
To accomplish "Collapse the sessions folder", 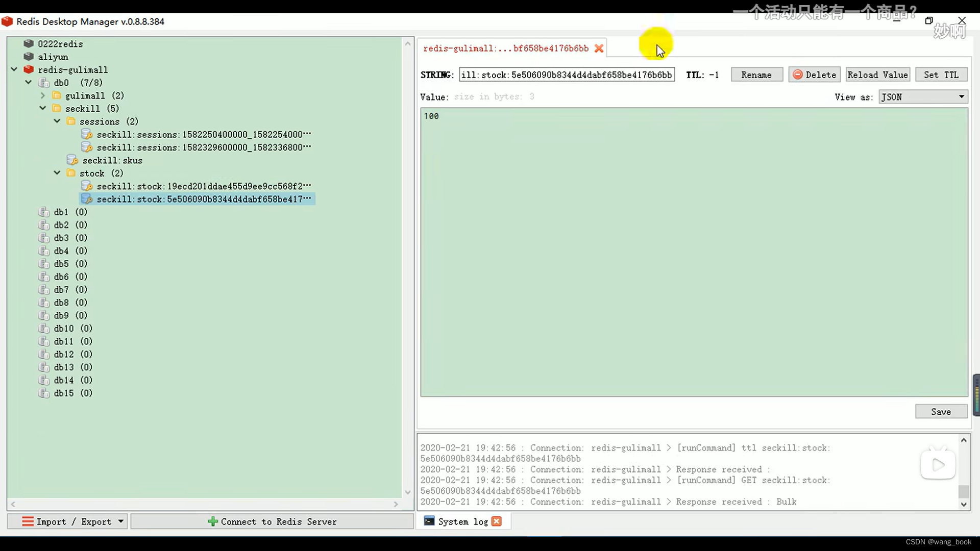I will point(57,121).
